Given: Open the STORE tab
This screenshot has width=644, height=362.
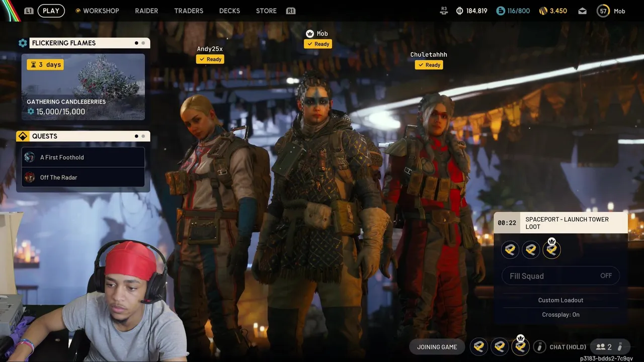Looking at the screenshot, I should click(266, 11).
